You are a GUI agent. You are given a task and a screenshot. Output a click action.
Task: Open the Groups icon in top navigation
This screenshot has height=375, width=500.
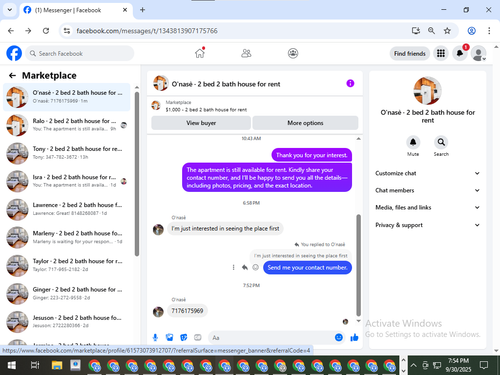[x=293, y=53]
